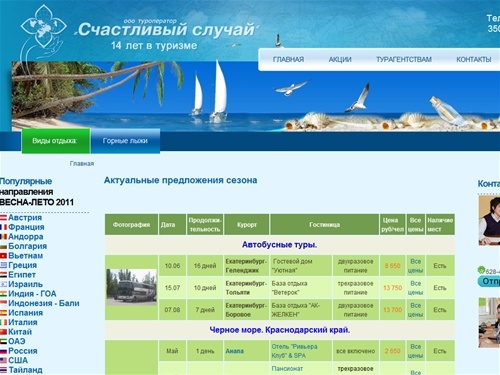Click the Thailand flag icon
This screenshot has width=500, height=375.
(3, 370)
